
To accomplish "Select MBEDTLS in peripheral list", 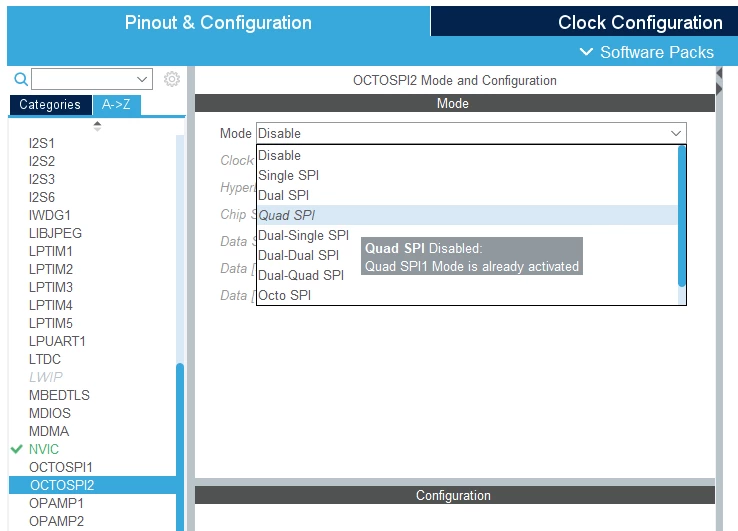I will click(59, 395).
